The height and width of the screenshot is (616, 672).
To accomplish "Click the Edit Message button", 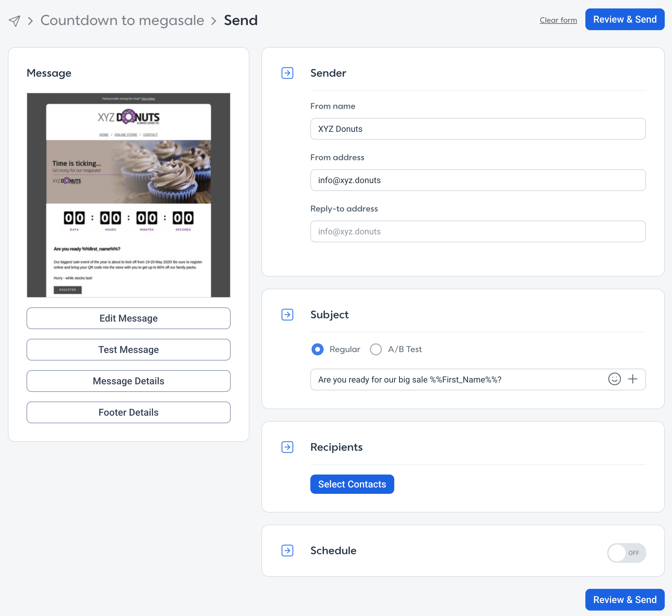I will tap(128, 318).
